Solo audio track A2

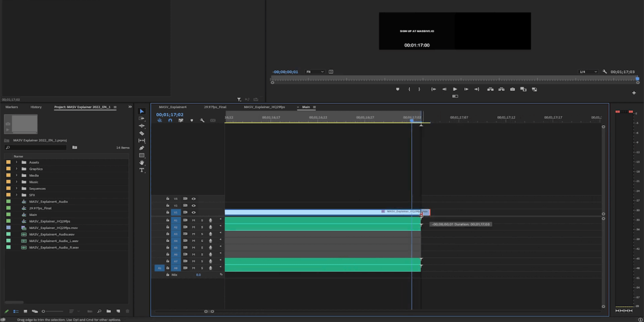[x=202, y=227]
